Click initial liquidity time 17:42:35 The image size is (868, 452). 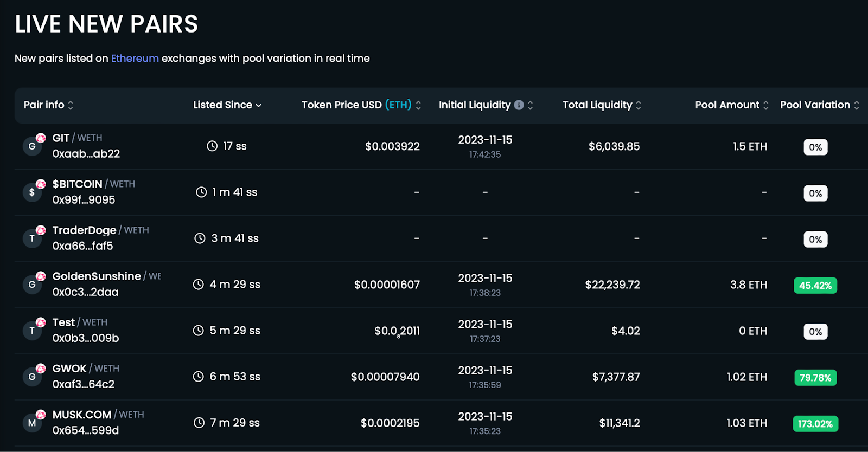pyautogui.click(x=485, y=154)
